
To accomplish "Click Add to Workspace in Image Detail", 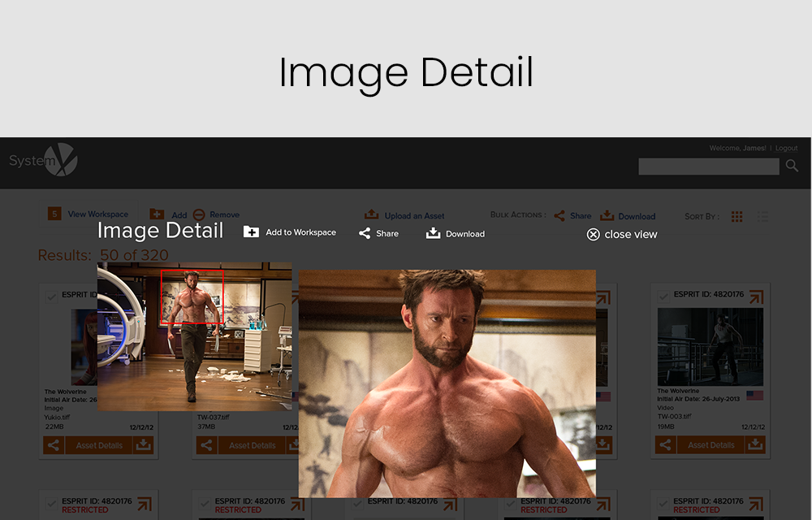I will (x=301, y=232).
